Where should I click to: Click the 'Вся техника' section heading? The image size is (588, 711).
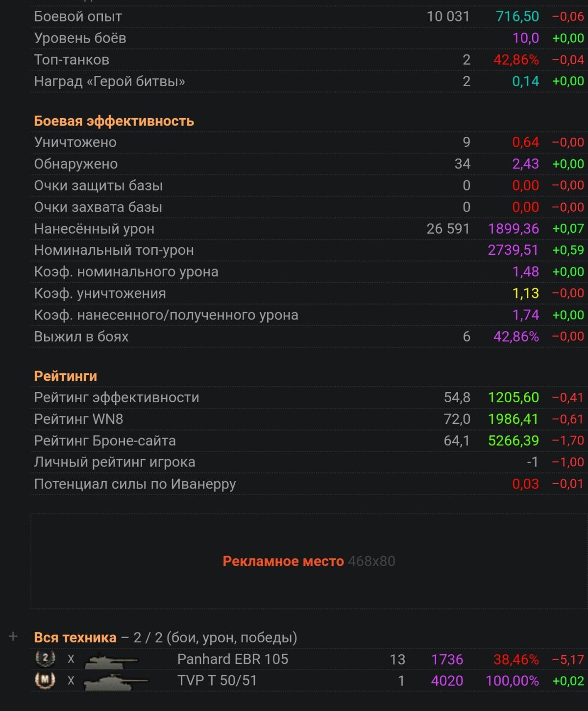[x=75, y=637]
